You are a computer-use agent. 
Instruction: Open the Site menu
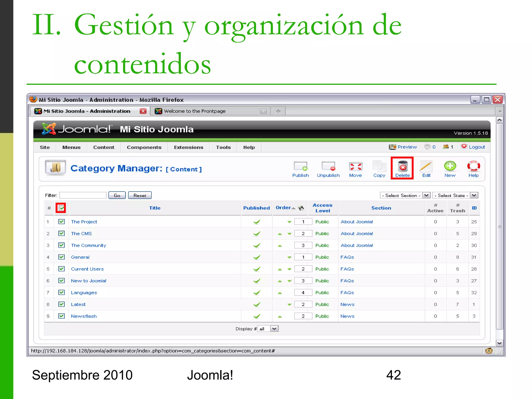coord(45,147)
